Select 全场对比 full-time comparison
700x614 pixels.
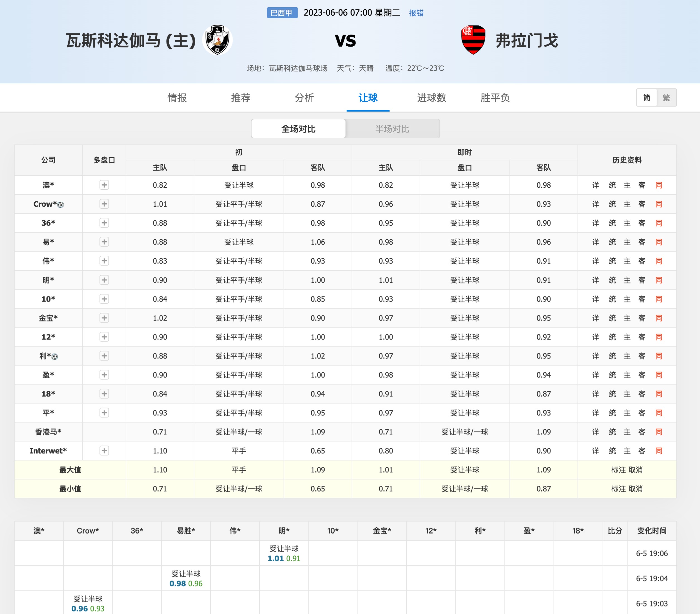click(x=298, y=129)
